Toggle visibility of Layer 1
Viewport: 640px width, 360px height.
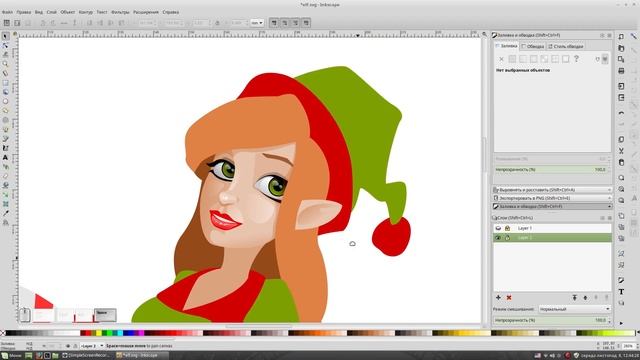pyautogui.click(x=498, y=228)
